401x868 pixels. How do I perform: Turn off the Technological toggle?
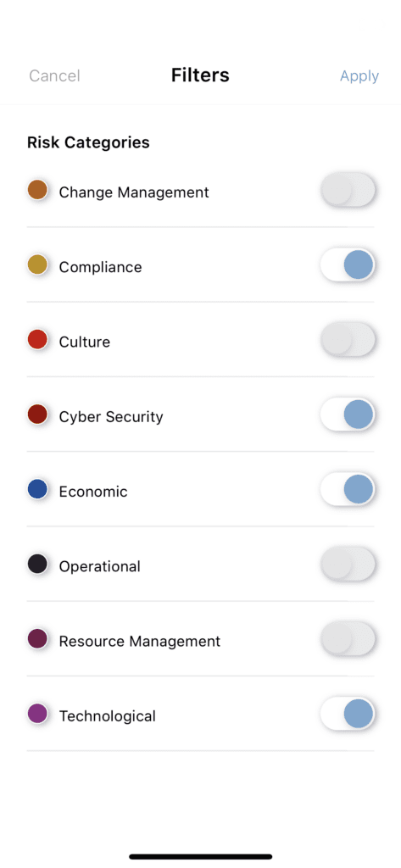point(348,714)
